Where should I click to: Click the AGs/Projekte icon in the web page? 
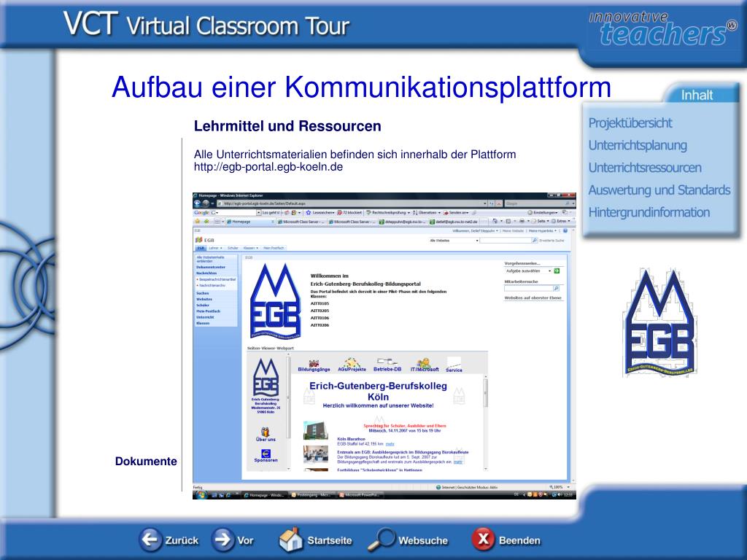coord(352,365)
